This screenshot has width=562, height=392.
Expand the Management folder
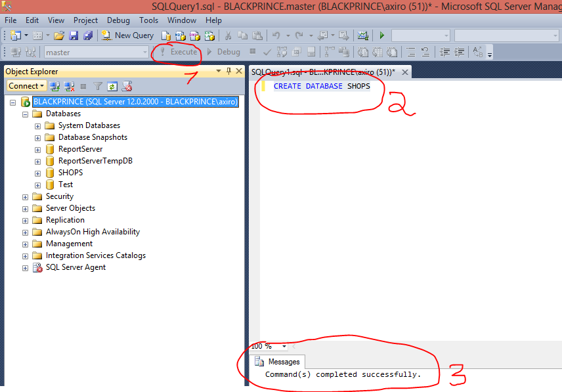coord(25,244)
